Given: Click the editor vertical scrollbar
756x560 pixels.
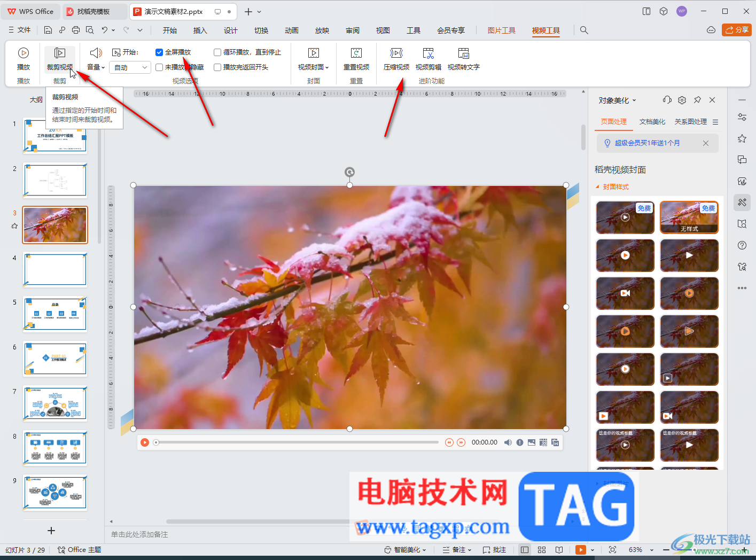Looking at the screenshot, I should (x=583, y=138).
